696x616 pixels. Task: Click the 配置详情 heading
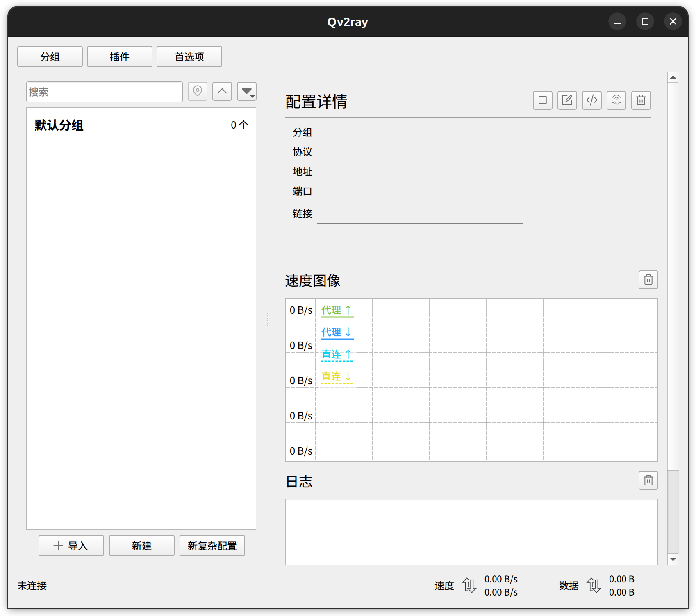316,102
